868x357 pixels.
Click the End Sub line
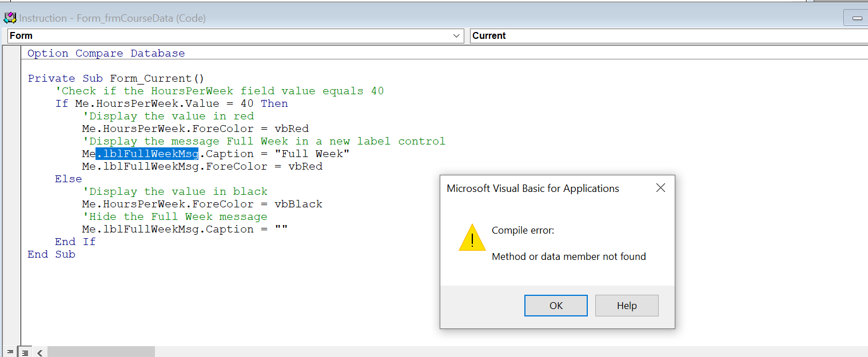[x=51, y=254]
